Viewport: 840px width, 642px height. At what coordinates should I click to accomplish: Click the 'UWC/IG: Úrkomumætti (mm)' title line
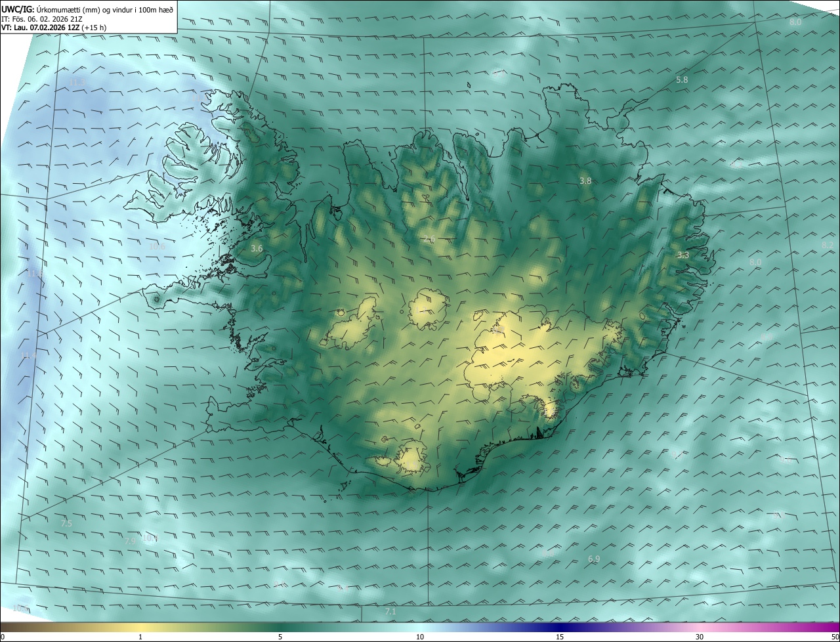tap(87, 9)
